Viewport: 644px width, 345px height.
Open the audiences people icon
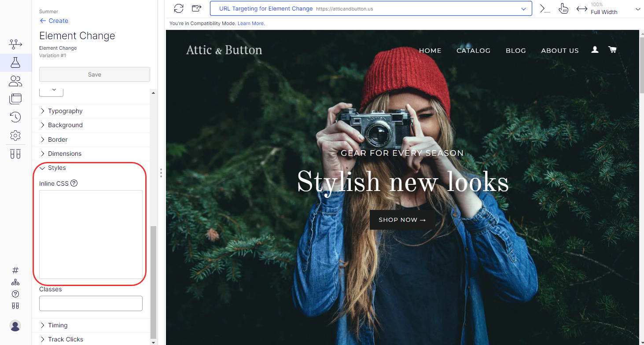(15, 81)
